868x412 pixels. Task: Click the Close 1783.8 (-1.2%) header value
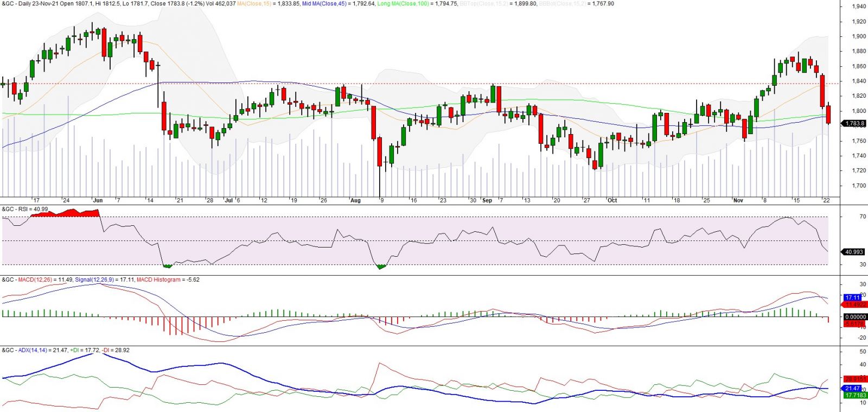[177, 3]
